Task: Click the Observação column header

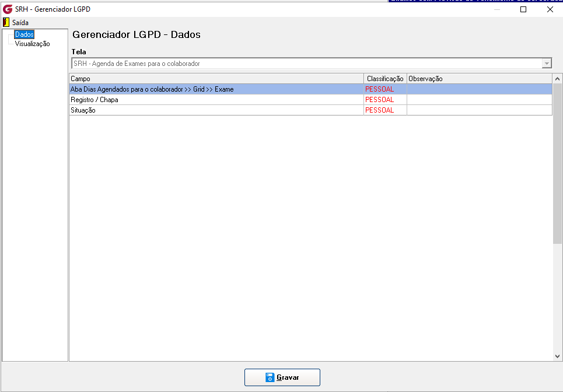Action: click(480, 79)
